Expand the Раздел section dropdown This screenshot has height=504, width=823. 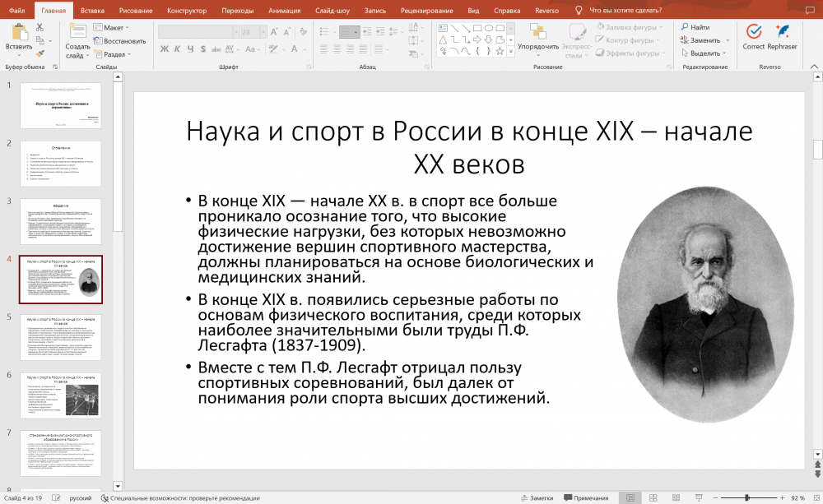click(x=114, y=54)
